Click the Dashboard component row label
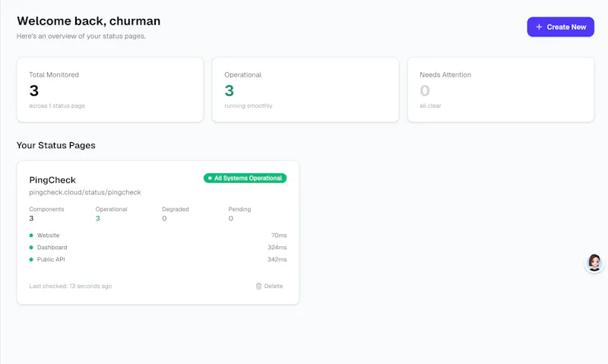Viewport: 608px width, 364px height. [52, 247]
